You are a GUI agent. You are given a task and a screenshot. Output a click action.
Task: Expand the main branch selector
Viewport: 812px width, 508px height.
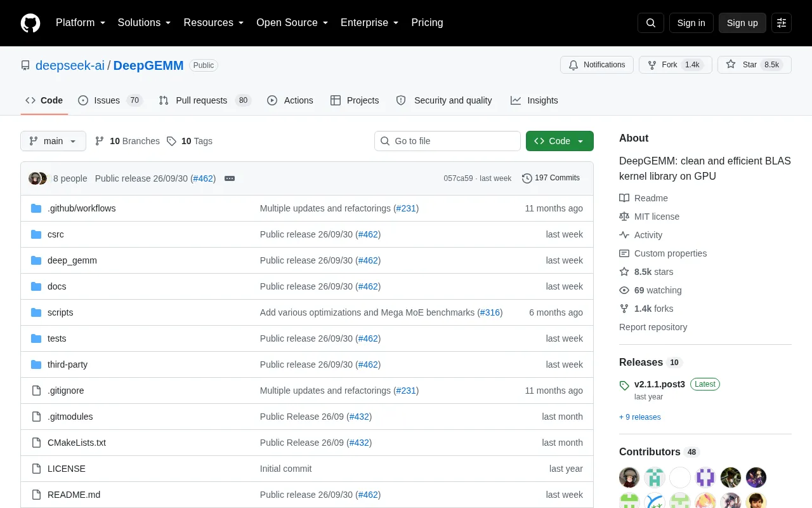click(x=53, y=141)
